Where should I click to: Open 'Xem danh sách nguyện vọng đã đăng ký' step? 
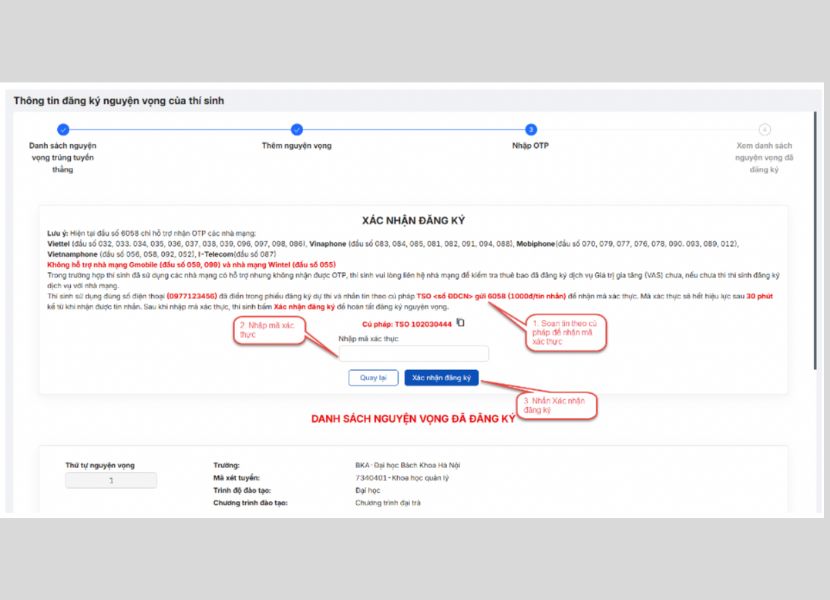tap(765, 157)
